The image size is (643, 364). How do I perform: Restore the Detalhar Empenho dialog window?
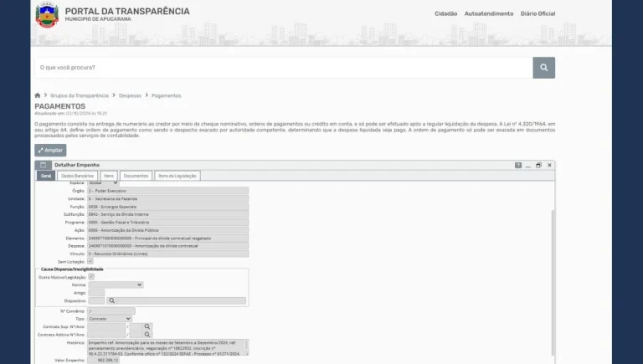pyautogui.click(x=539, y=166)
